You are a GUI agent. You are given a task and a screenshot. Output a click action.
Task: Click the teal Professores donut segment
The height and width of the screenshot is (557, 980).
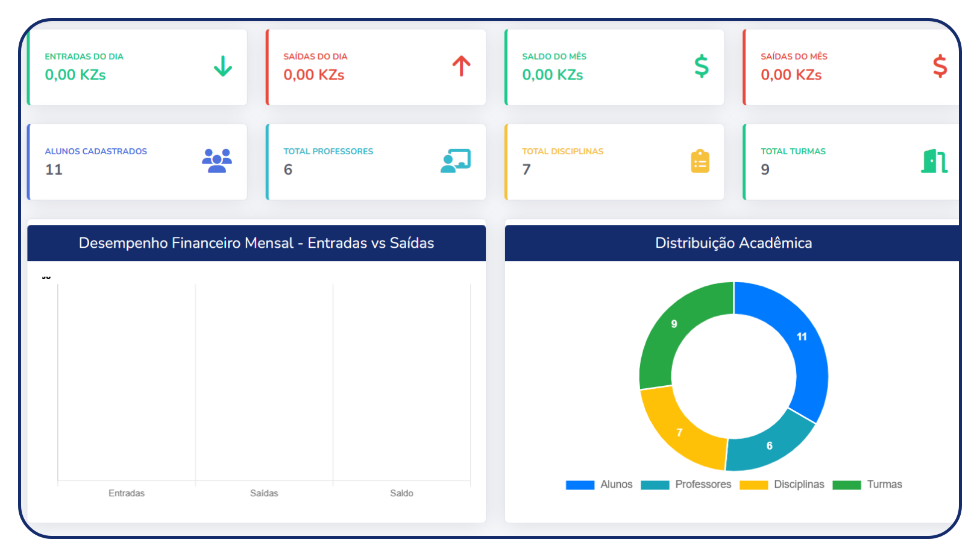[768, 445]
